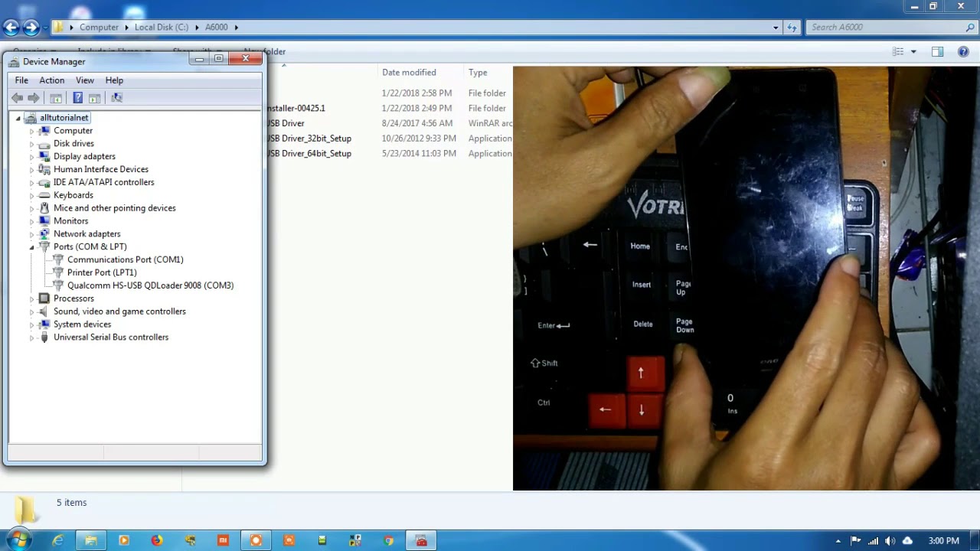Screen dimensions: 980x551
Task: Click the Explorer Back navigation button
Action: [x=11, y=28]
